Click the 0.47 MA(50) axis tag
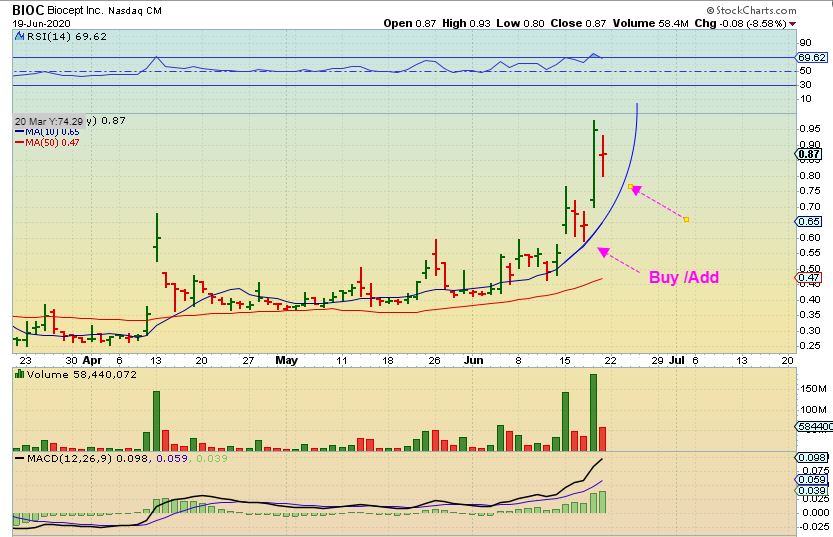 tap(809, 277)
